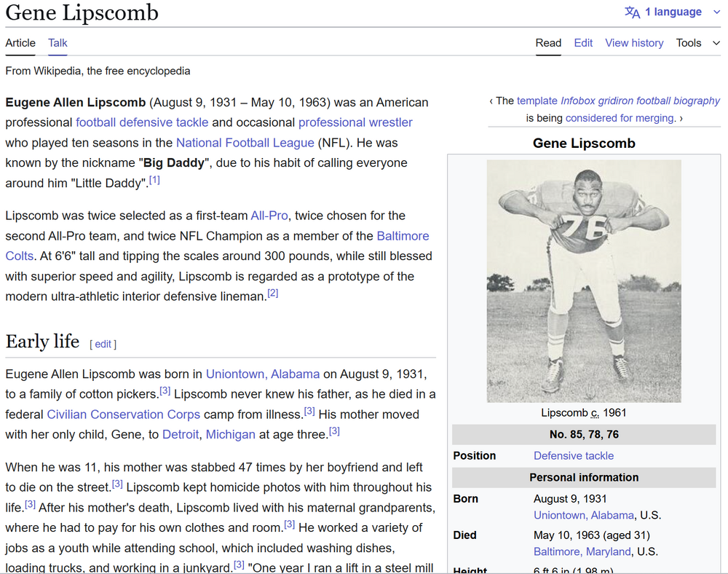
Task: Select the Read tab
Action: (x=548, y=43)
